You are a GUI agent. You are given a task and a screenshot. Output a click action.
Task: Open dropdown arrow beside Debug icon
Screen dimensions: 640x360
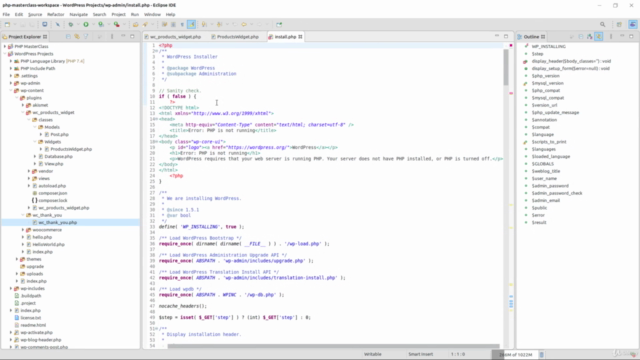(78, 24)
